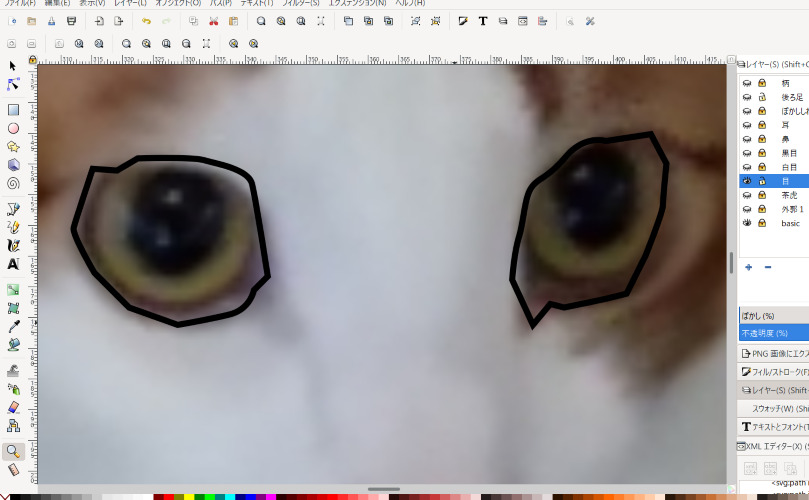Paste from clipboard icon
This screenshot has height=500, width=809.
[233, 21]
